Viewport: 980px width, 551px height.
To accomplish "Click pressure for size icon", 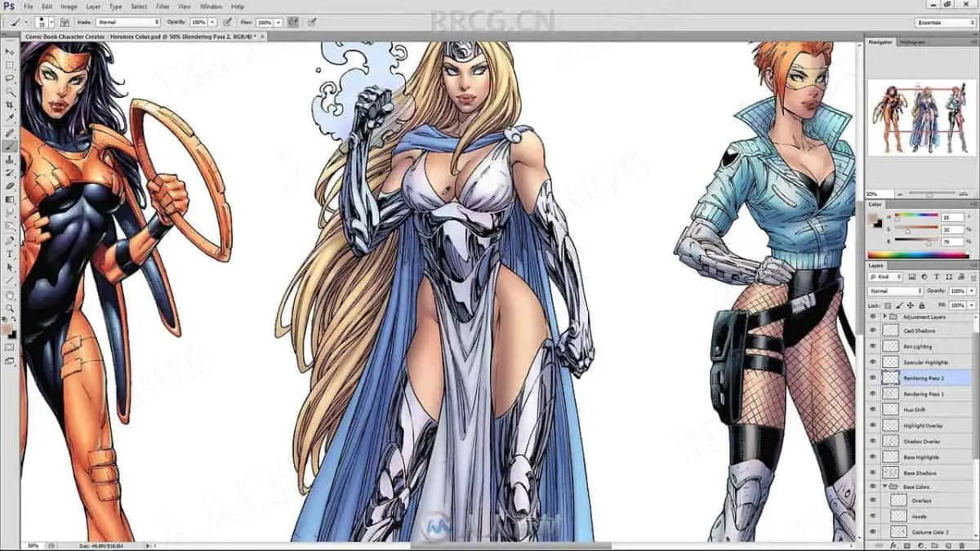I will pyautogui.click(x=313, y=22).
